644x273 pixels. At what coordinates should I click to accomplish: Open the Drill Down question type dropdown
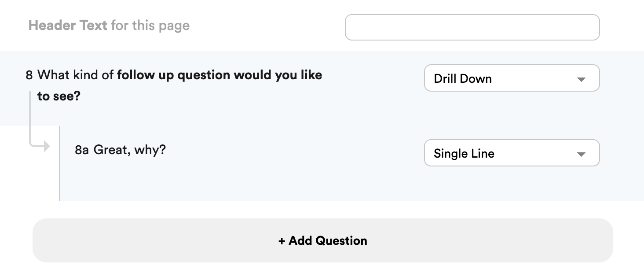pos(511,78)
